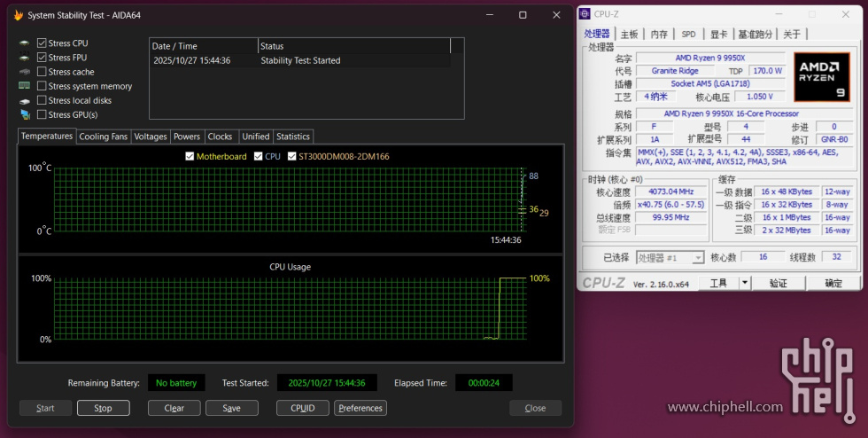The width and height of the screenshot is (868, 438).
Task: Click the memory module icon beside Stress system memory
Action: coord(25,86)
